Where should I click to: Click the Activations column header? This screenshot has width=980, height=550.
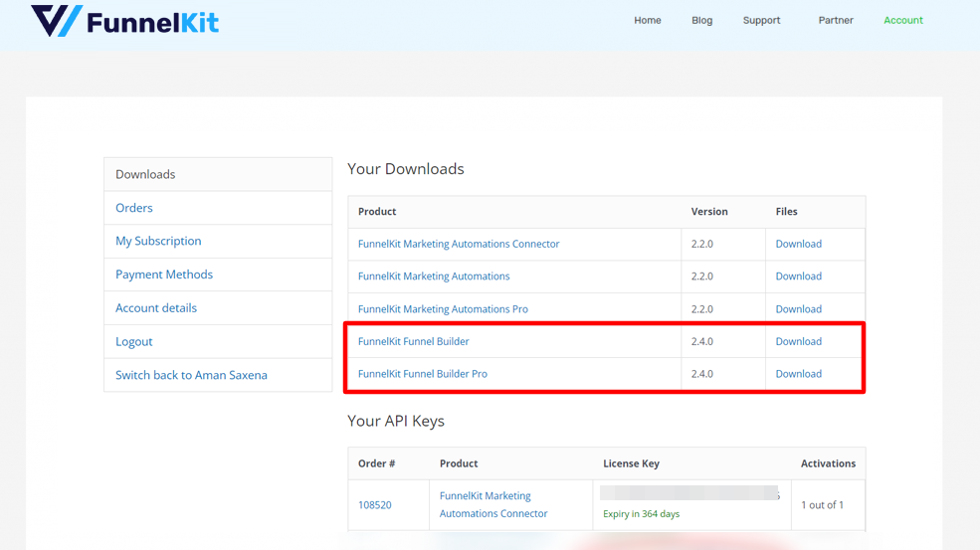(x=828, y=463)
